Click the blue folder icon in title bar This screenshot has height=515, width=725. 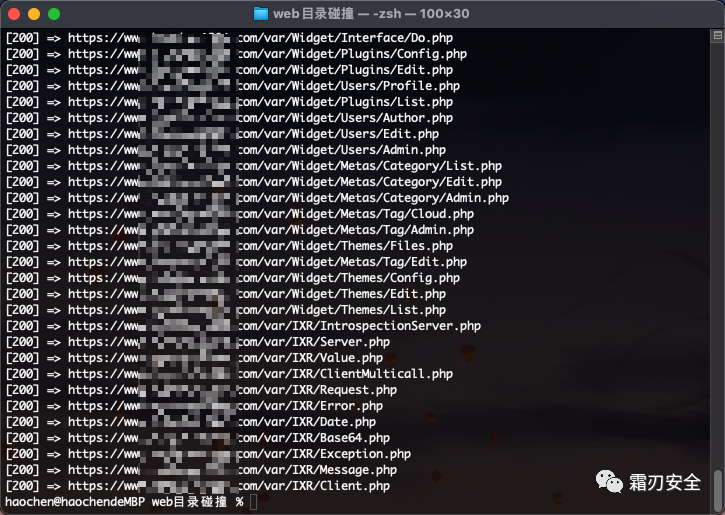[x=261, y=14]
